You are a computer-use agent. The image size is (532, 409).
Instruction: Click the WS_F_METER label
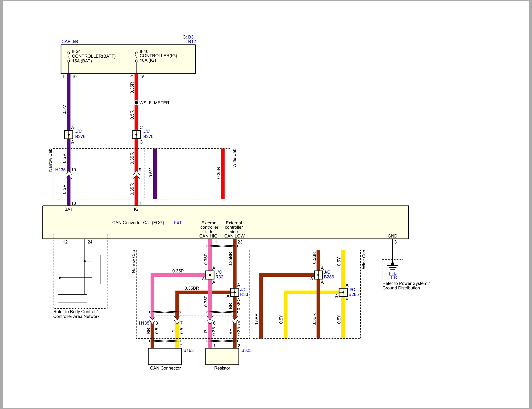pyautogui.click(x=154, y=103)
